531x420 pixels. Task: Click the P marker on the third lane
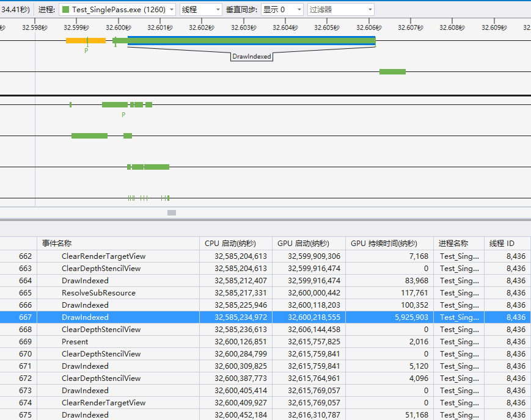123,115
